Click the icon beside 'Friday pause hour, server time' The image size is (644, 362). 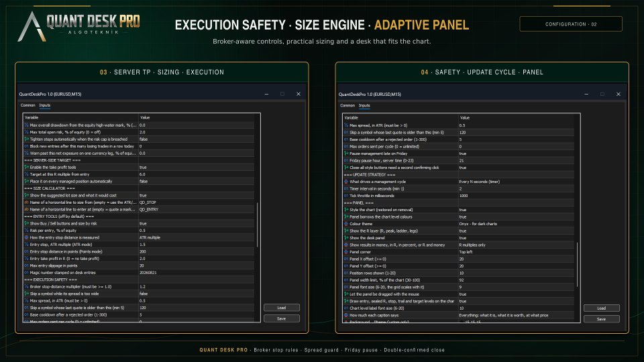pyautogui.click(x=346, y=160)
